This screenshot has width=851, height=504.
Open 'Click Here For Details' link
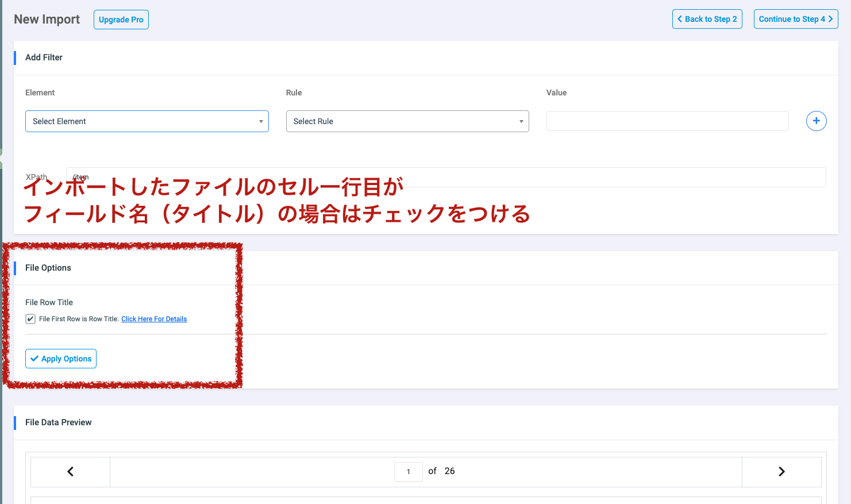pyautogui.click(x=154, y=319)
